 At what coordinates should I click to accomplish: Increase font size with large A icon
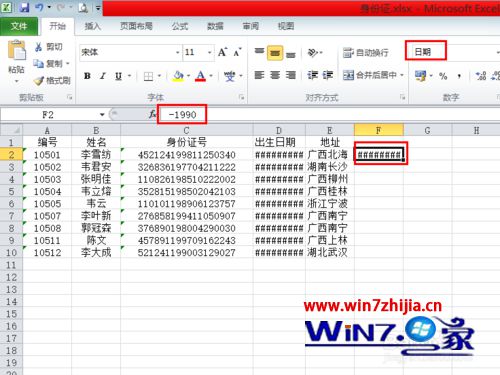(x=222, y=52)
